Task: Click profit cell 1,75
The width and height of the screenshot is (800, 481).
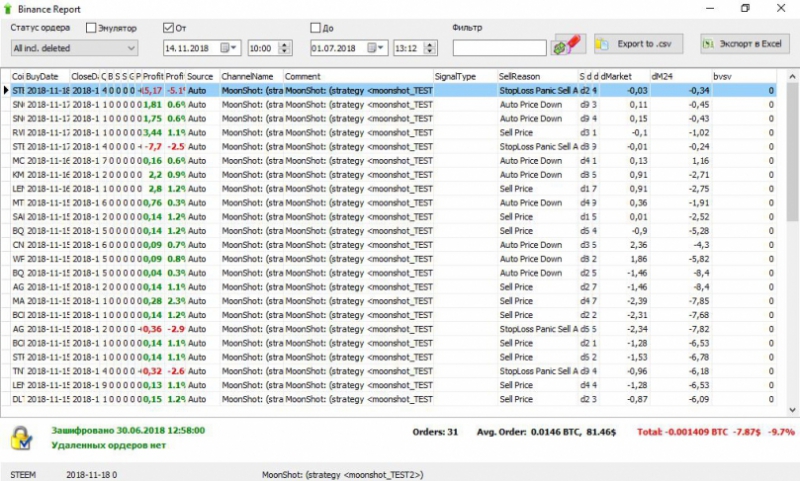Action: click(153, 118)
